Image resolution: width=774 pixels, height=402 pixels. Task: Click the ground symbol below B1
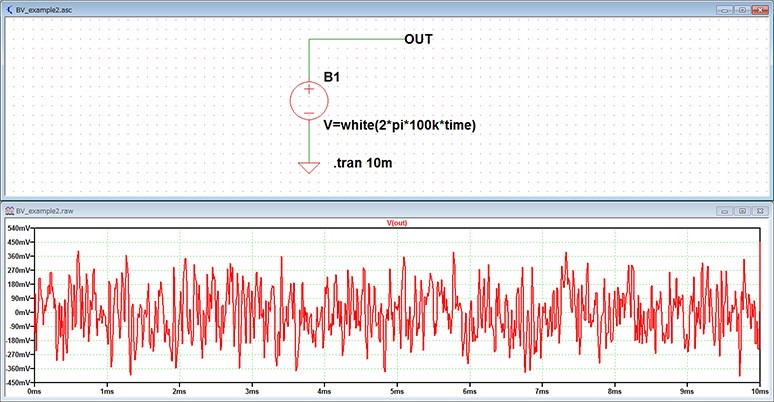point(309,167)
